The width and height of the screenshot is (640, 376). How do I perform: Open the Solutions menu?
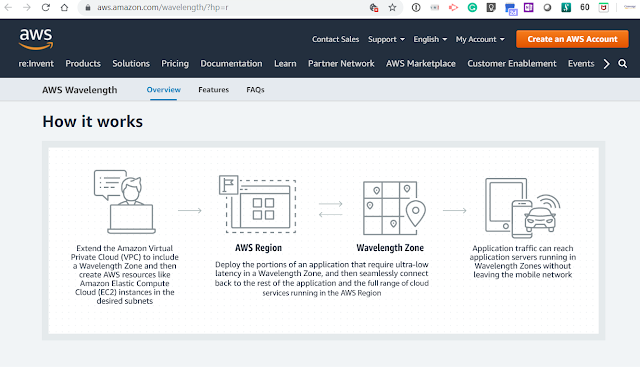(x=131, y=63)
